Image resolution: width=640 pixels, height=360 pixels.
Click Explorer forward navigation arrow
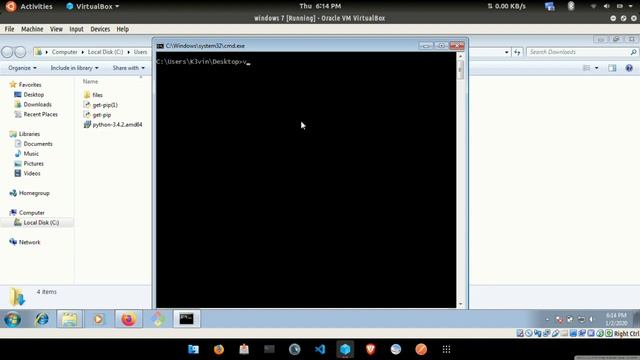click(x=20, y=52)
